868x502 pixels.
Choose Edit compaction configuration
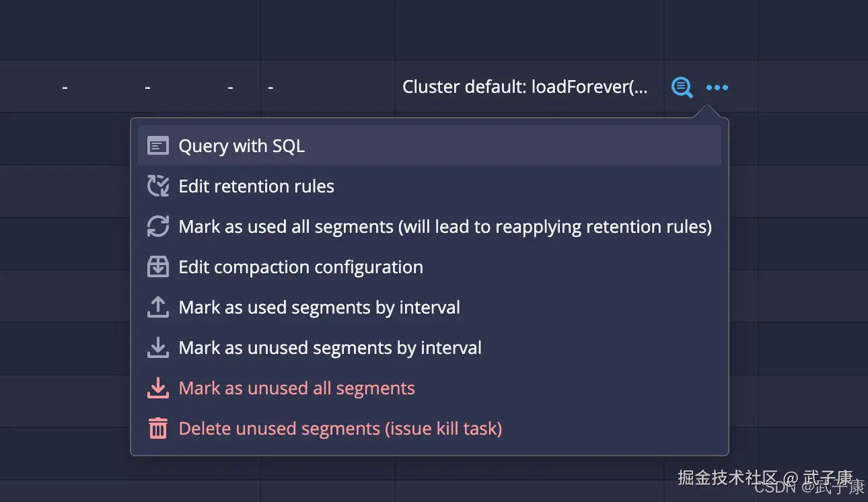[300, 266]
